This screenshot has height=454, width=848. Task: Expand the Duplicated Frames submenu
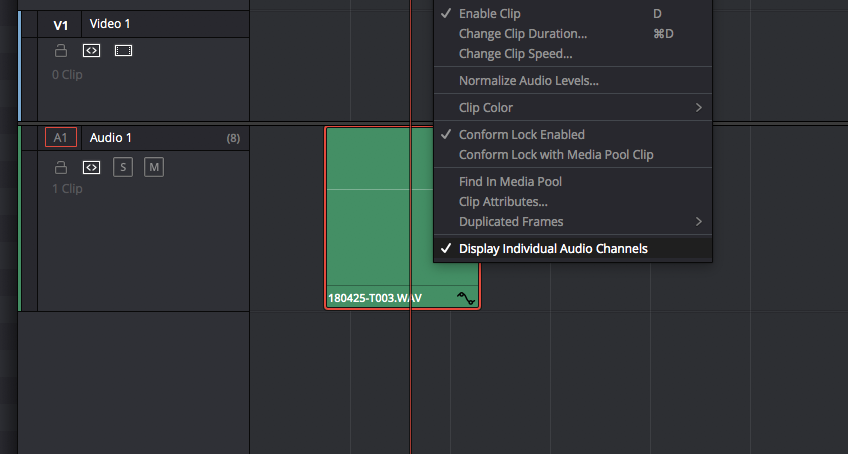[573, 221]
